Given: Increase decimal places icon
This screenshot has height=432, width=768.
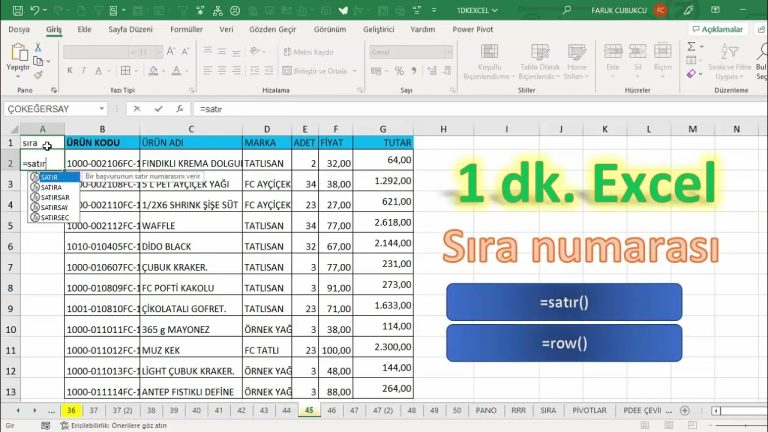Looking at the screenshot, I should click(432, 72).
